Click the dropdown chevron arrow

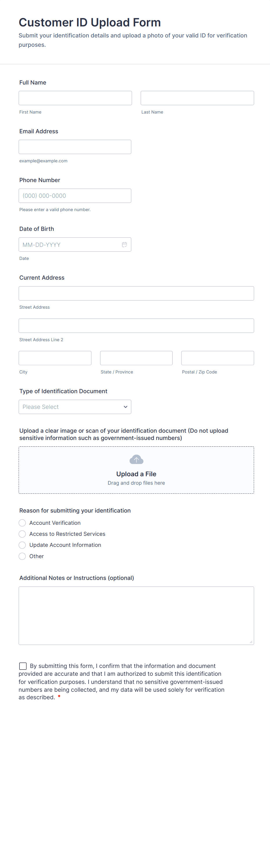(125, 407)
